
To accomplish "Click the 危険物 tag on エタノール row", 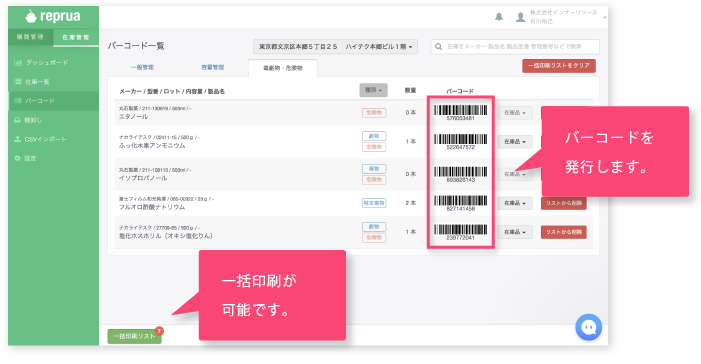I will coord(374,113).
